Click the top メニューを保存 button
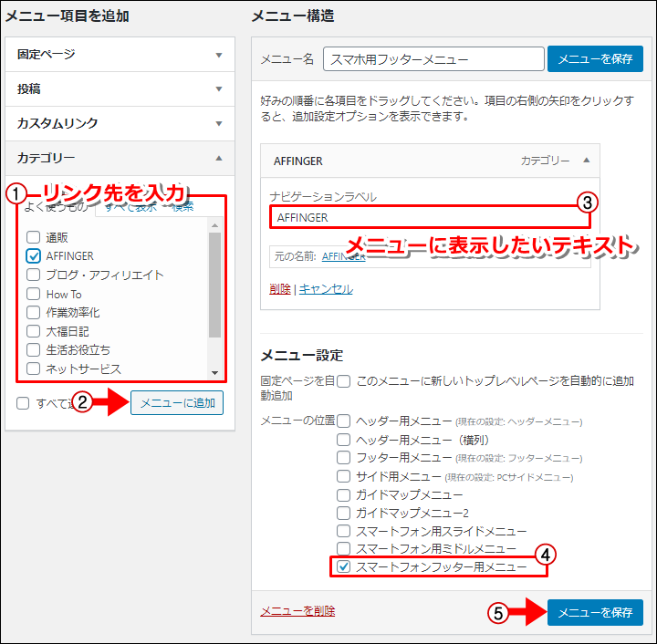Image resolution: width=657 pixels, height=644 pixels. tap(595, 59)
